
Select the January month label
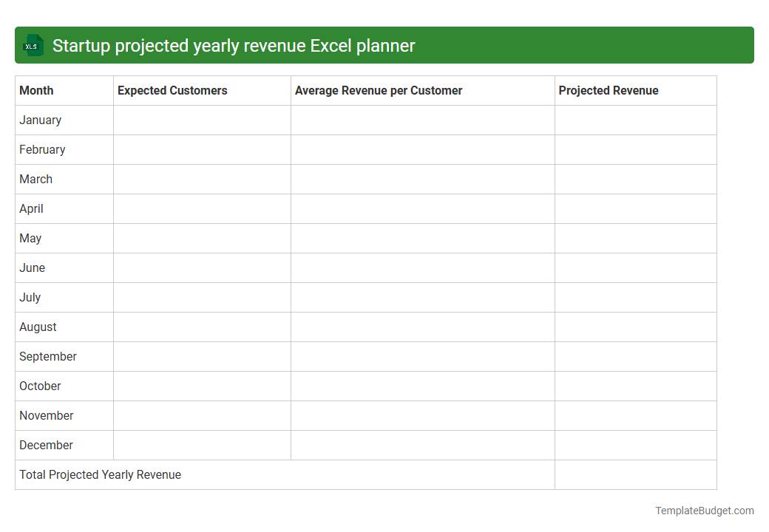pyautogui.click(x=40, y=120)
